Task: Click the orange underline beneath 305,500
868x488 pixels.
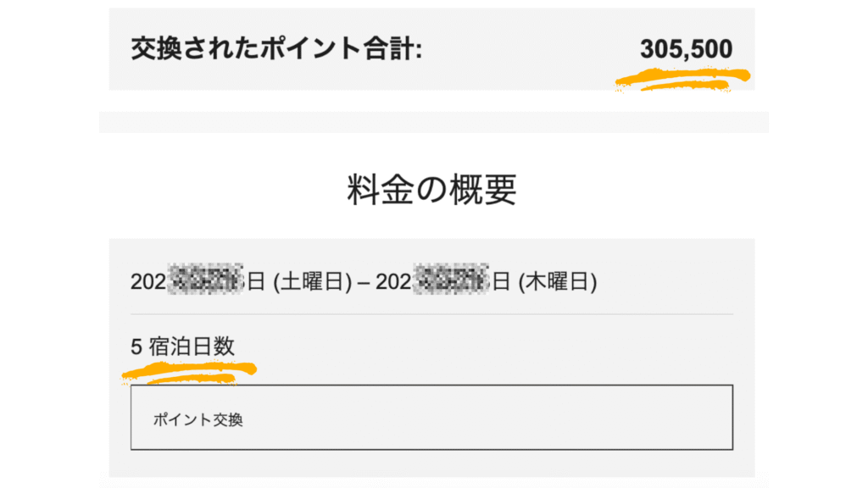Action: click(x=682, y=79)
